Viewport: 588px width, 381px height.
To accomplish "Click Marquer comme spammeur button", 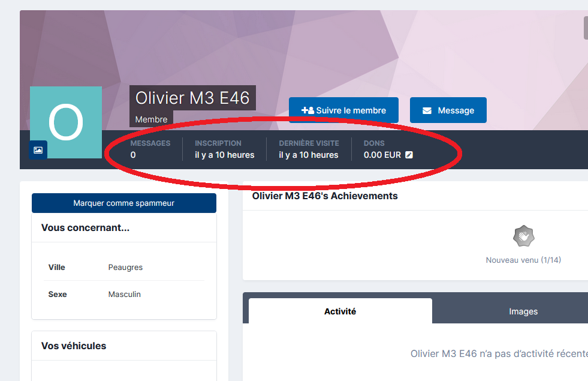I will coord(123,203).
